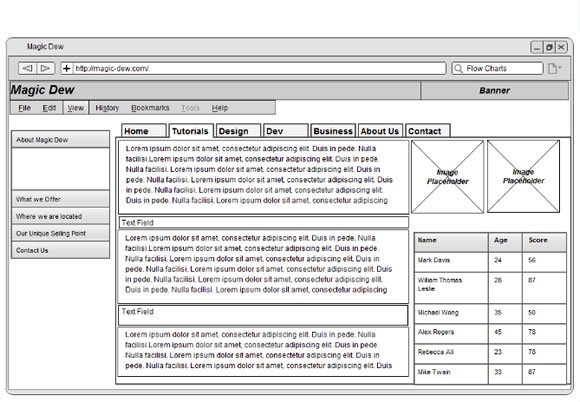Select the Rebecca Ali table cell
This screenshot has width=580, height=402.
[x=451, y=354]
